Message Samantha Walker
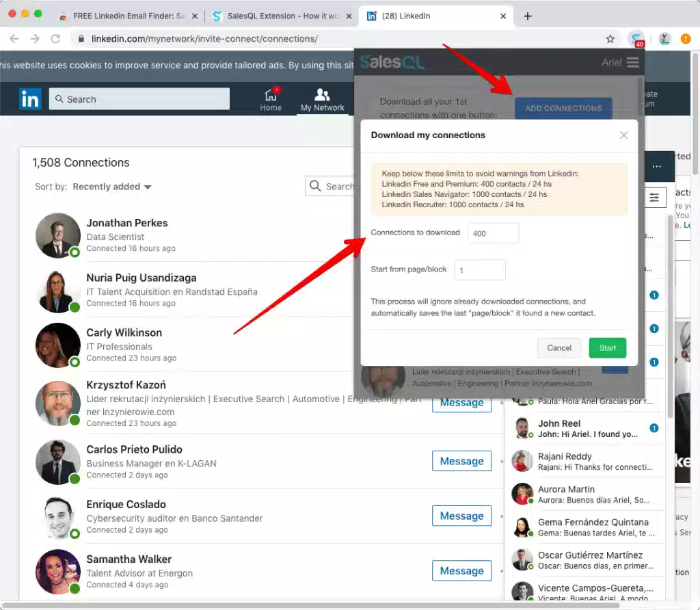Image resolution: width=700 pixels, height=610 pixels. [461, 571]
